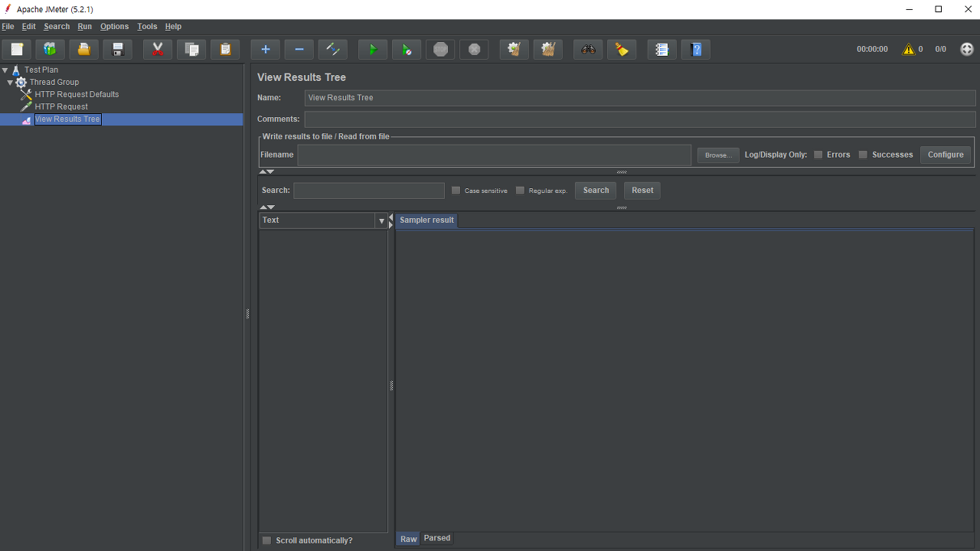Start the test with the green play icon
980x551 pixels.
tap(373, 50)
